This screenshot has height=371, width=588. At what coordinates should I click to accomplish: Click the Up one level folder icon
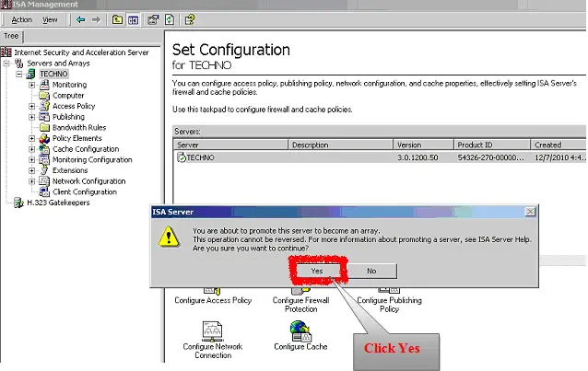coord(117,19)
